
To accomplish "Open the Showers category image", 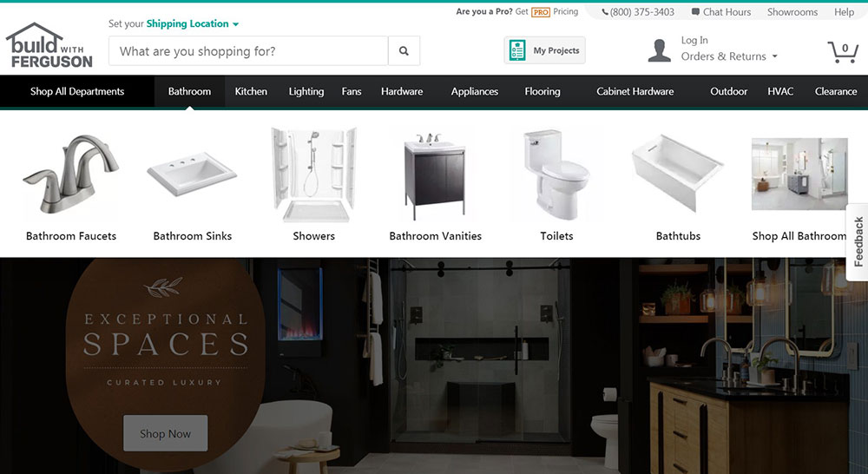I will (x=314, y=174).
